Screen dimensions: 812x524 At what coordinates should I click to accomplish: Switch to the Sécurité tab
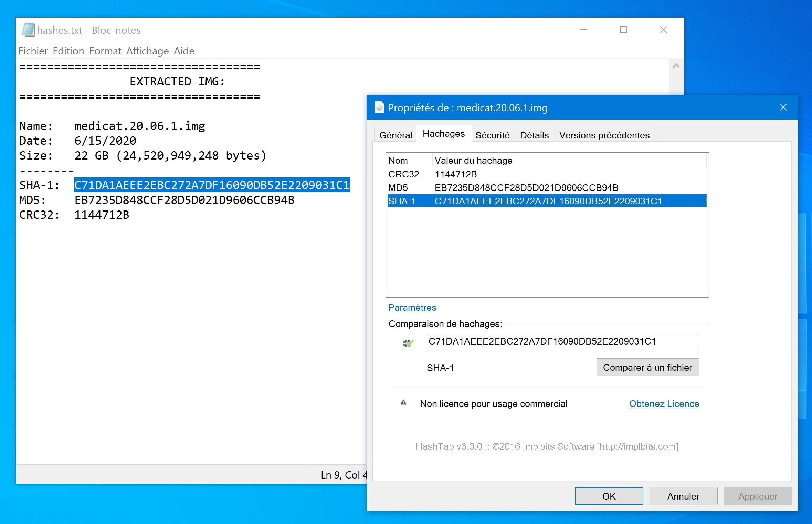(492, 135)
